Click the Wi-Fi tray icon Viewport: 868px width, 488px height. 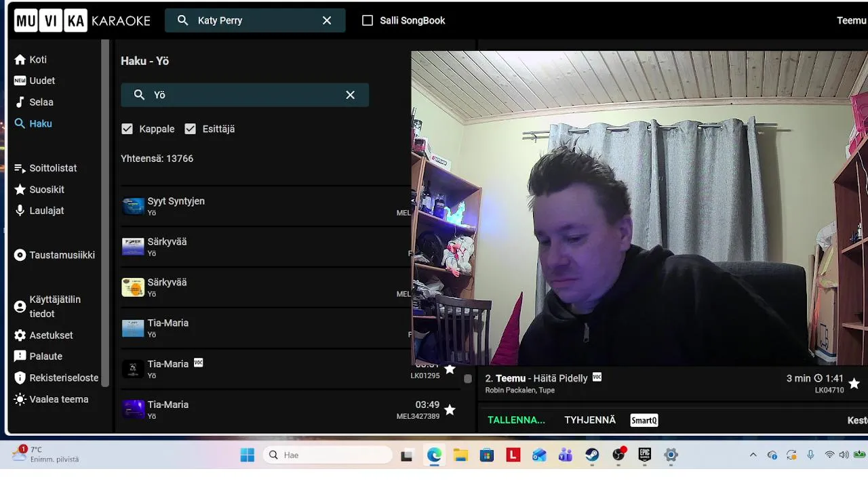829,455
